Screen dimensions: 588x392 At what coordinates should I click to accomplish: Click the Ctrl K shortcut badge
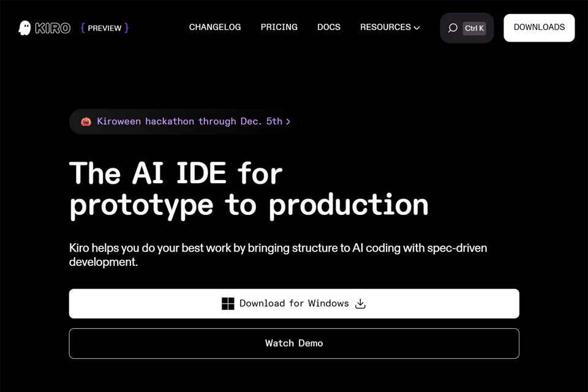(x=474, y=28)
